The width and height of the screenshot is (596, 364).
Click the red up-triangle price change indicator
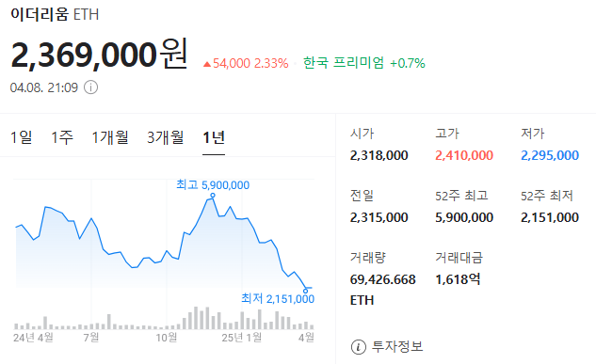tap(207, 64)
